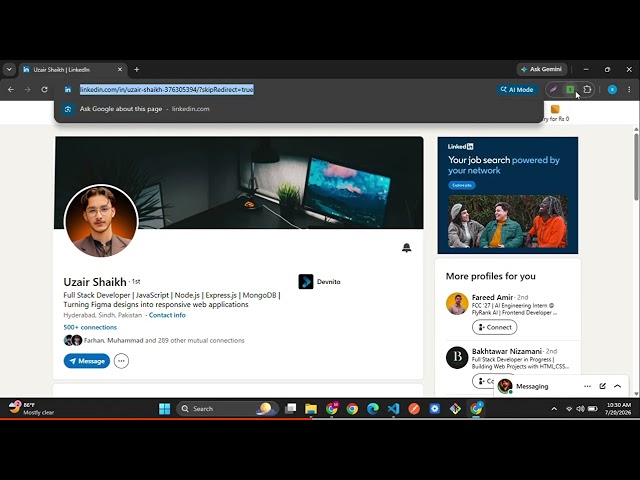Open the More actions three-dot button
The width and height of the screenshot is (640, 480).
(121, 361)
